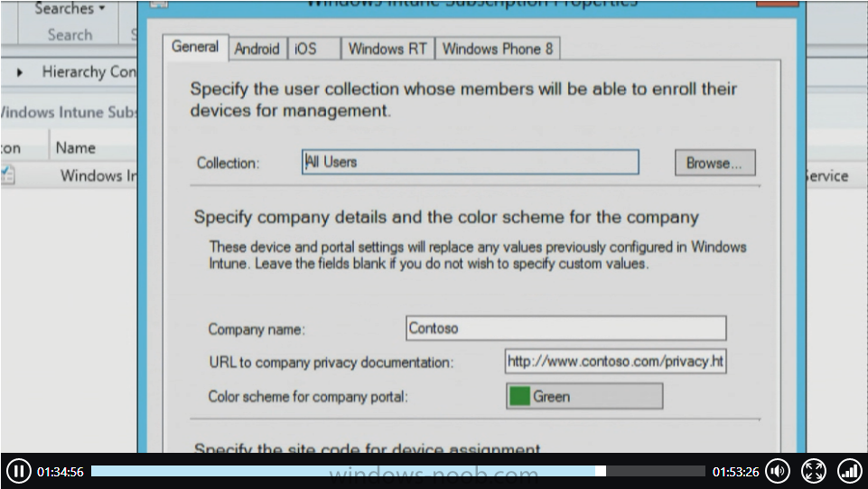Open video quality signal bars
This screenshot has width=868, height=489.
pyautogui.click(x=850, y=471)
